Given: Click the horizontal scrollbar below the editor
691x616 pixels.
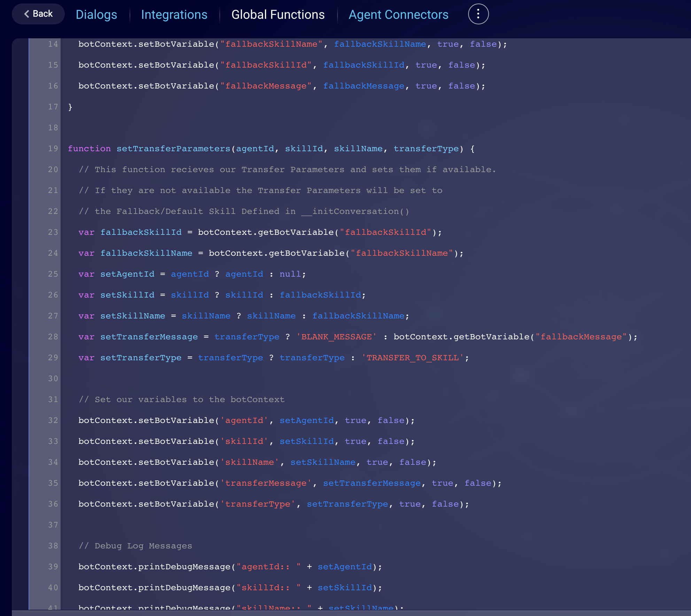Looking at the screenshot, I should click(351, 613).
